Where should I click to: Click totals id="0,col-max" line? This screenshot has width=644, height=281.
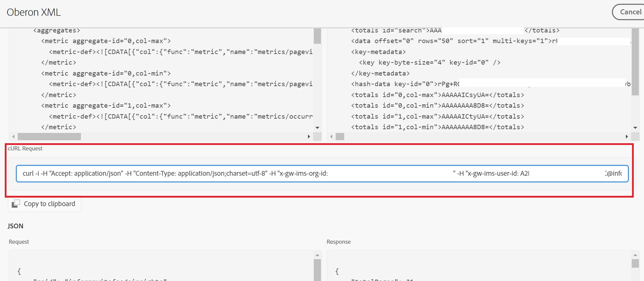click(x=437, y=95)
